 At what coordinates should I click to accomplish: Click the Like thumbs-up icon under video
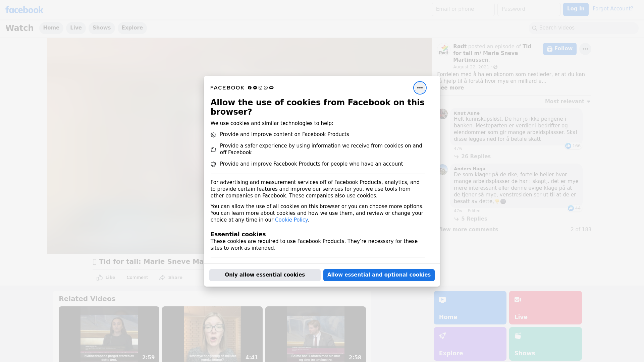click(x=100, y=278)
